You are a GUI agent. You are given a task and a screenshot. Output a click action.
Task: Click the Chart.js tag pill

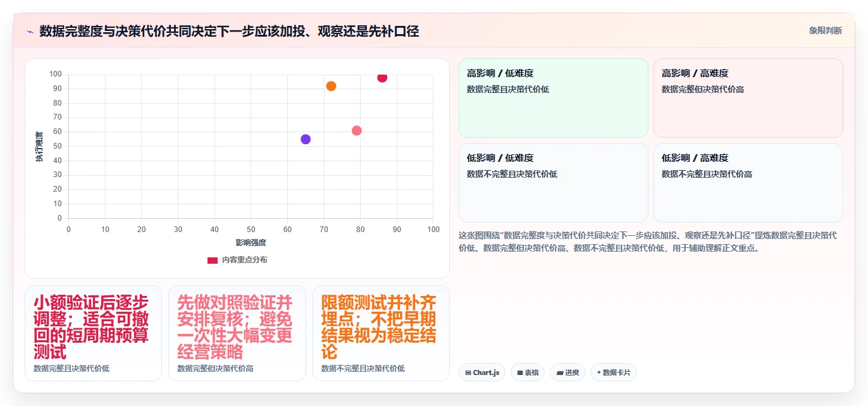coord(482,372)
